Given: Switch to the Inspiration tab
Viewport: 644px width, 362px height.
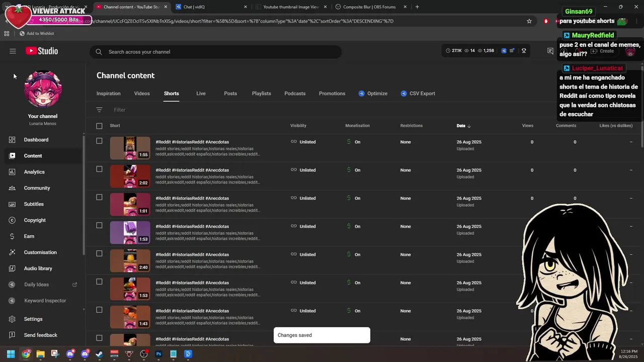Looking at the screenshot, I should pyautogui.click(x=109, y=94).
